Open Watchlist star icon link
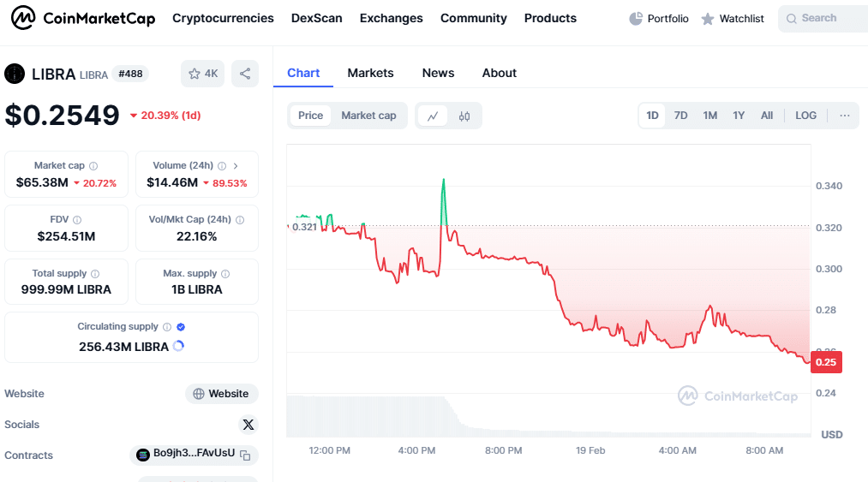868x482 pixels. pos(733,19)
